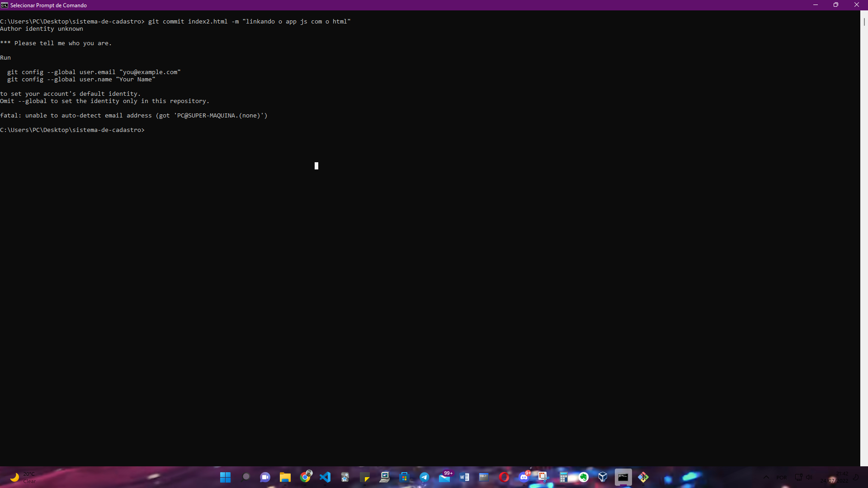Screen dimensions: 868x488
Task: Launch Microsoft Word from the taskbar
Action: 464,477
